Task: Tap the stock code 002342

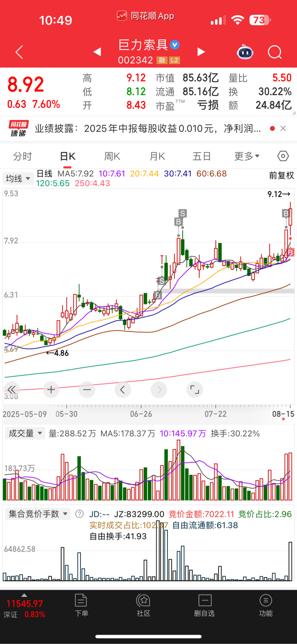Action: pos(135,60)
